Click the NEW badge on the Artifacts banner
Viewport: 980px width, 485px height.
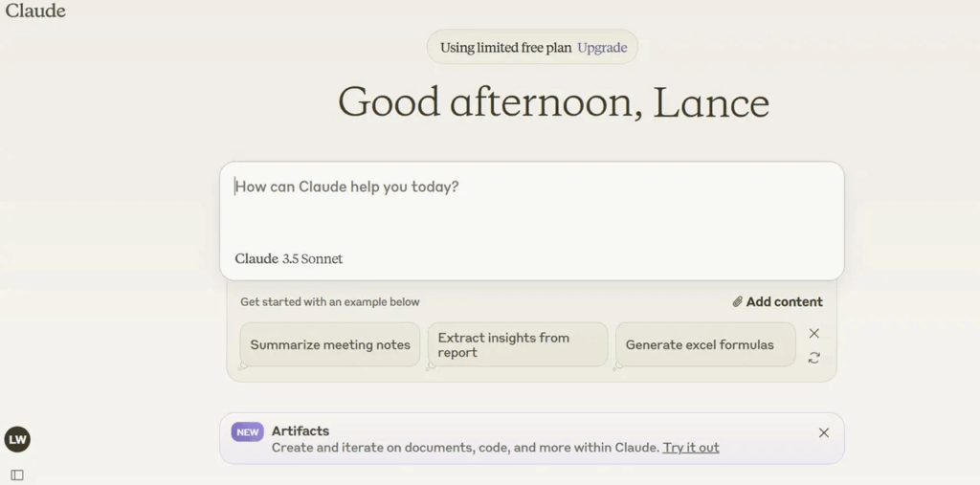pos(248,432)
